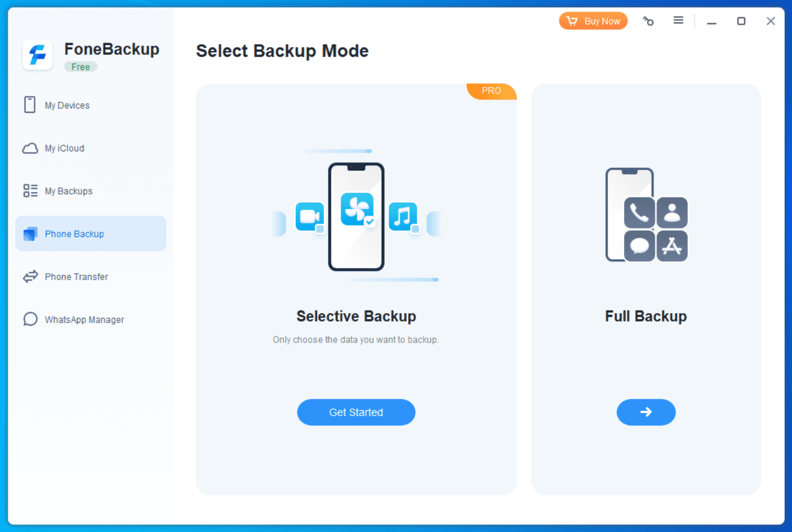Go to the My Backups section
This screenshot has width=792, height=532.
coord(69,191)
